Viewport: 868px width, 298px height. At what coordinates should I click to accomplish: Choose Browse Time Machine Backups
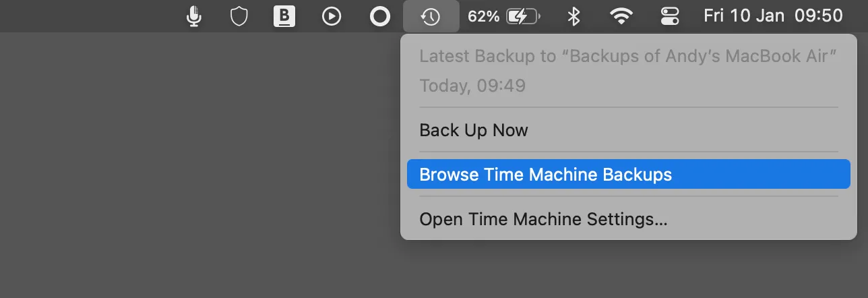coord(545,175)
